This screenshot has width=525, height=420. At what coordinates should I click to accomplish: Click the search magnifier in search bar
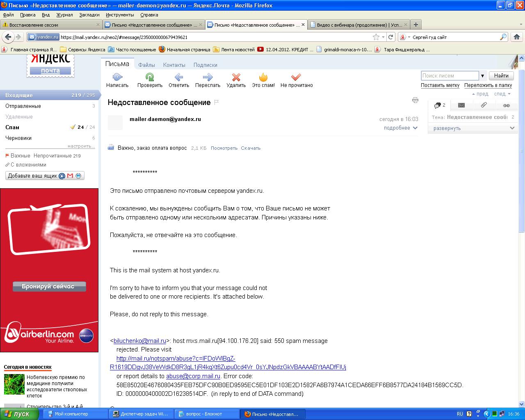[503, 37]
